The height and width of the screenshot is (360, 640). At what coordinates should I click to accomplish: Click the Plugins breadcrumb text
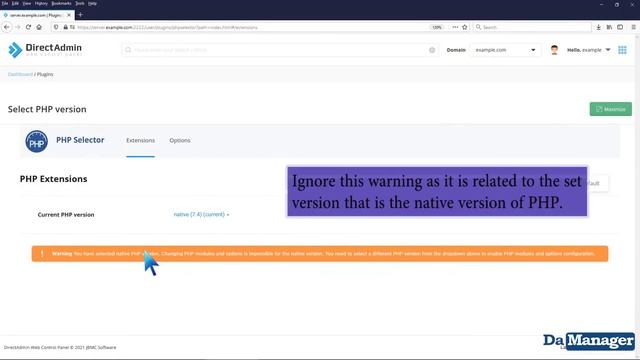pyautogui.click(x=45, y=74)
